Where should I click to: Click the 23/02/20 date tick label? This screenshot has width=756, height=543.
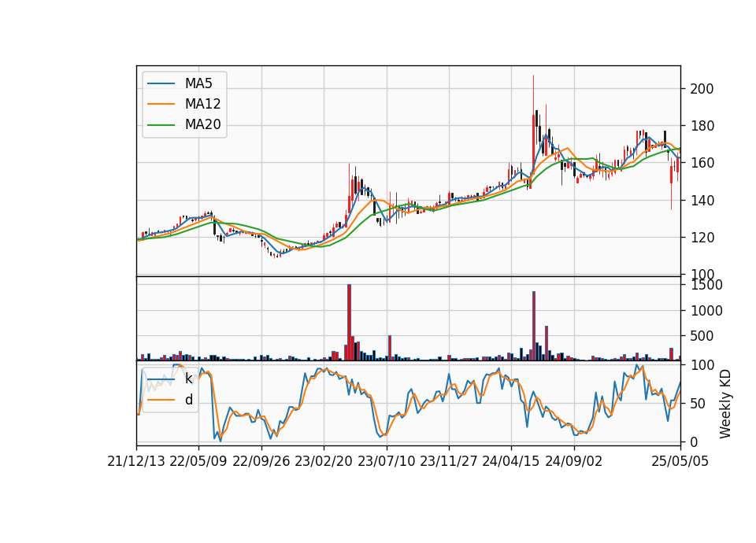coord(324,461)
